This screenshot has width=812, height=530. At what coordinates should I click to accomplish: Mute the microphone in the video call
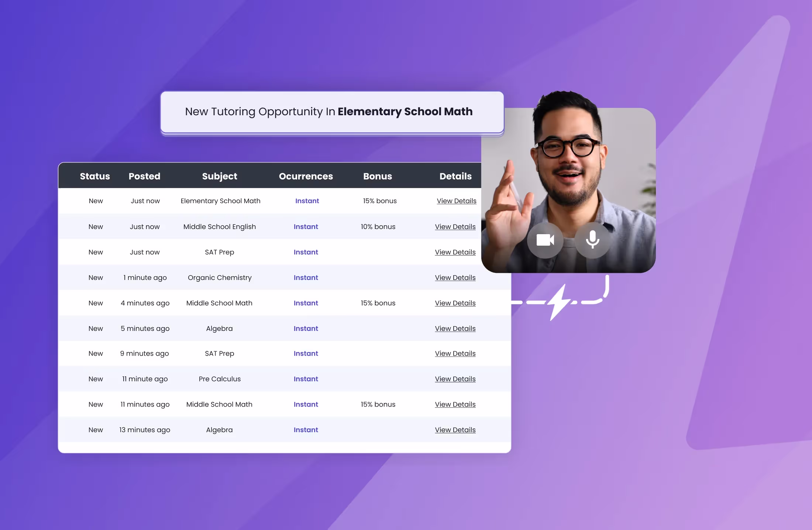point(592,240)
